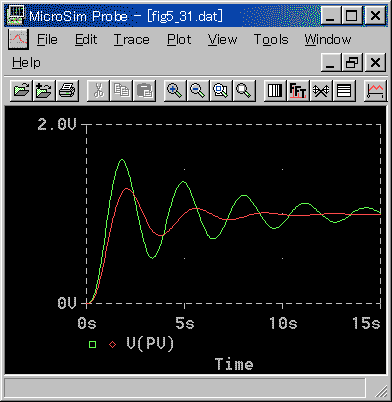Screen dimensions: 392x402
Task: Open the Edit menu
Action: pos(86,40)
